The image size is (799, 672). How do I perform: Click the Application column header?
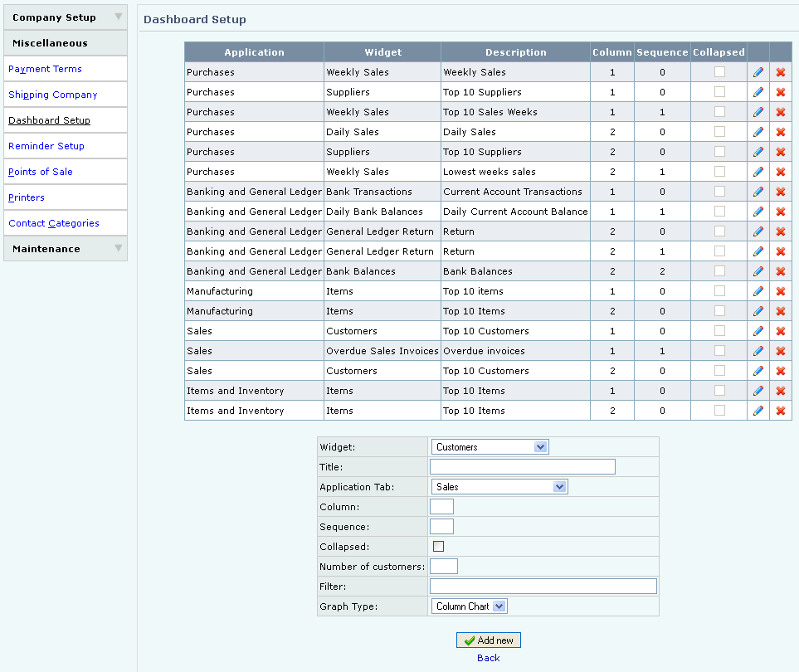254,52
